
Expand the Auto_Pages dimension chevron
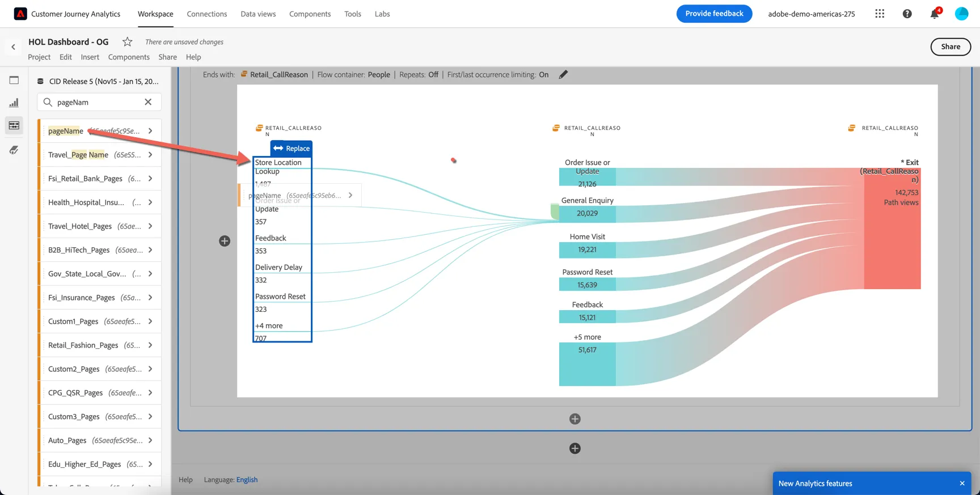150,441
